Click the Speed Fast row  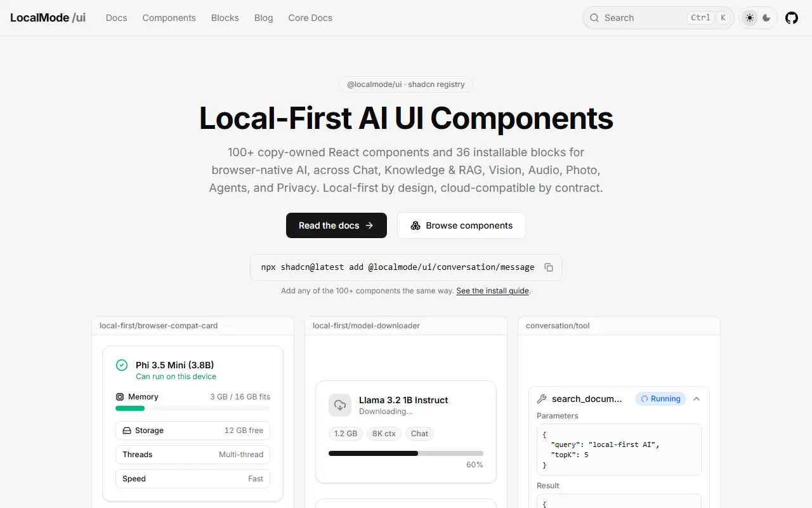(193, 479)
